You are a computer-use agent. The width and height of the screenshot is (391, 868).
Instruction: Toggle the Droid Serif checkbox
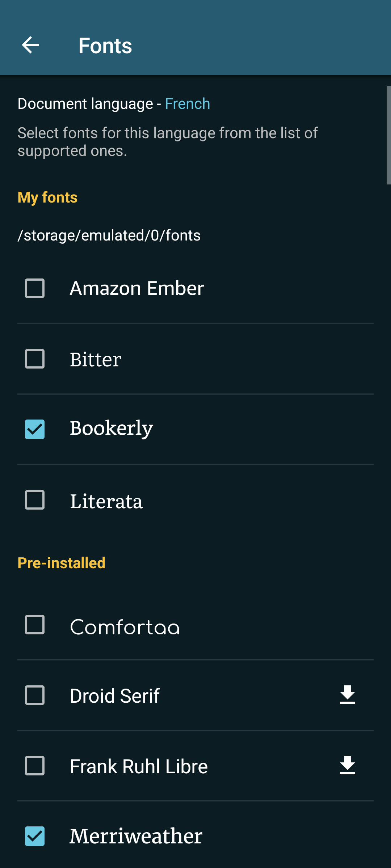pos(35,695)
